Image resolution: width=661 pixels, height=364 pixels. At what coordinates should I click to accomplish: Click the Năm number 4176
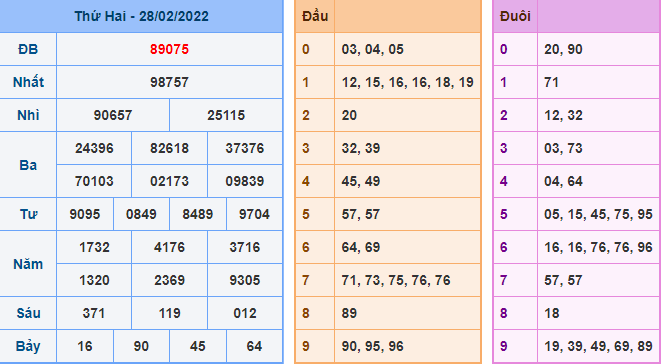point(169,247)
